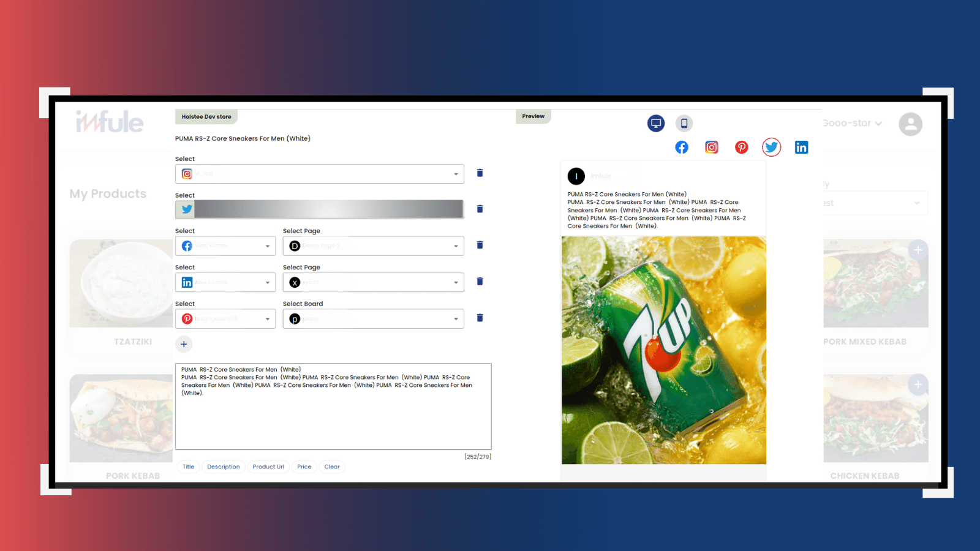980x551 pixels.
Task: Insert Title tag button
Action: click(x=188, y=467)
